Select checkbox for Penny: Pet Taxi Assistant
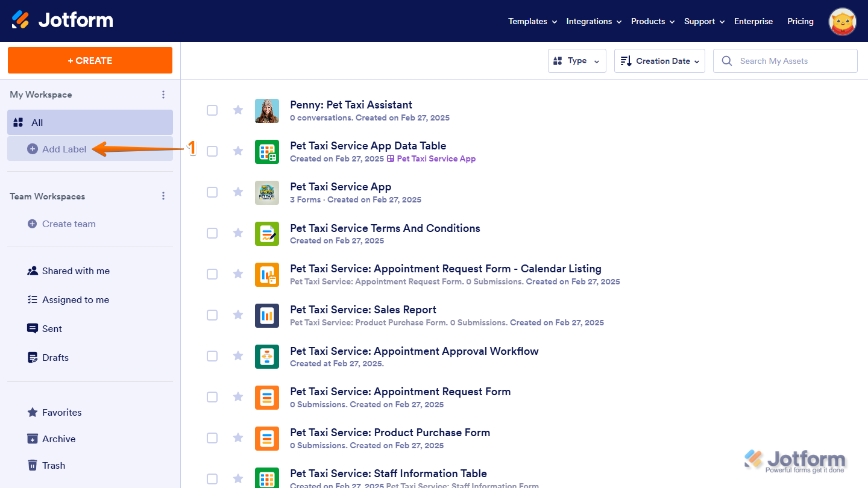The image size is (868, 488). [212, 110]
